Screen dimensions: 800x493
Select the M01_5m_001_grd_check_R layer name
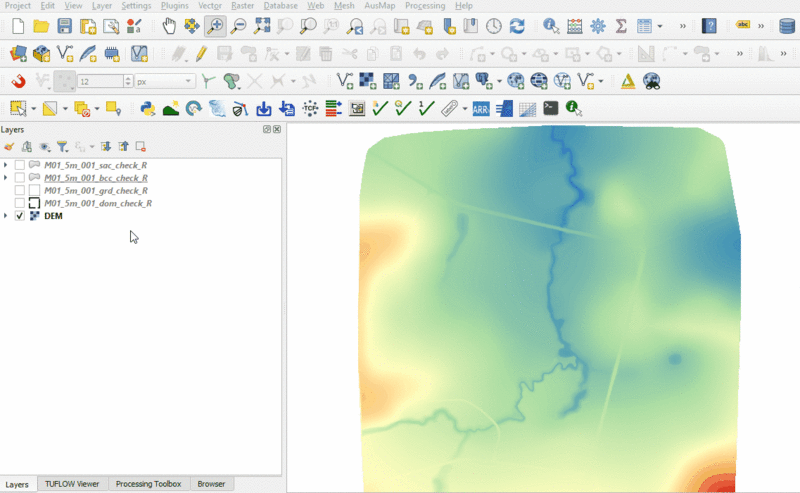coord(96,190)
